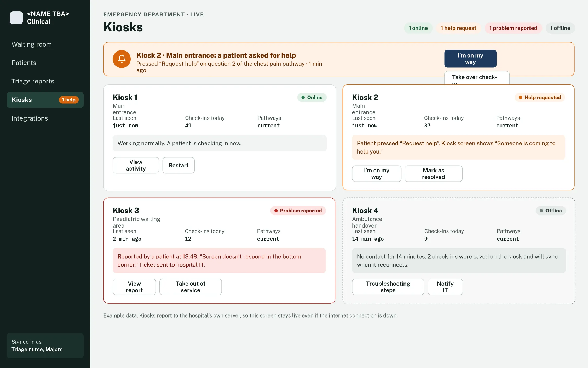Take Kiosk 3 out of service
The height and width of the screenshot is (368, 588).
[191, 287]
